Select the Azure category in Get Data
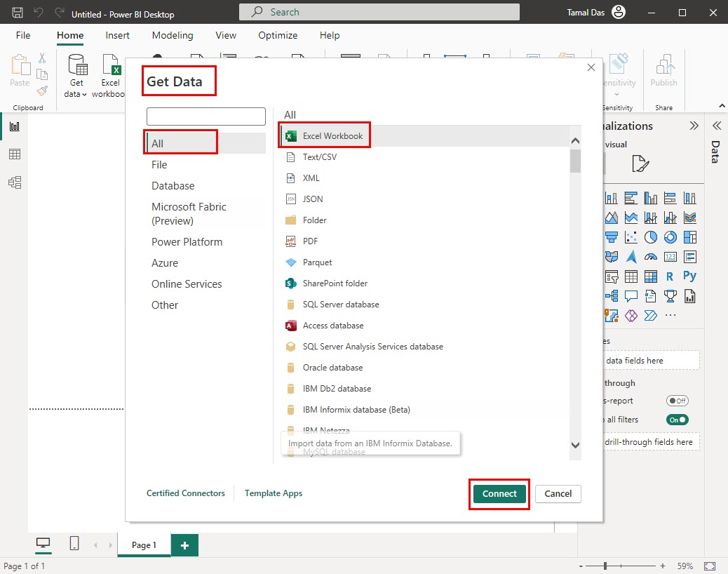Image resolution: width=728 pixels, height=574 pixels. [x=164, y=263]
